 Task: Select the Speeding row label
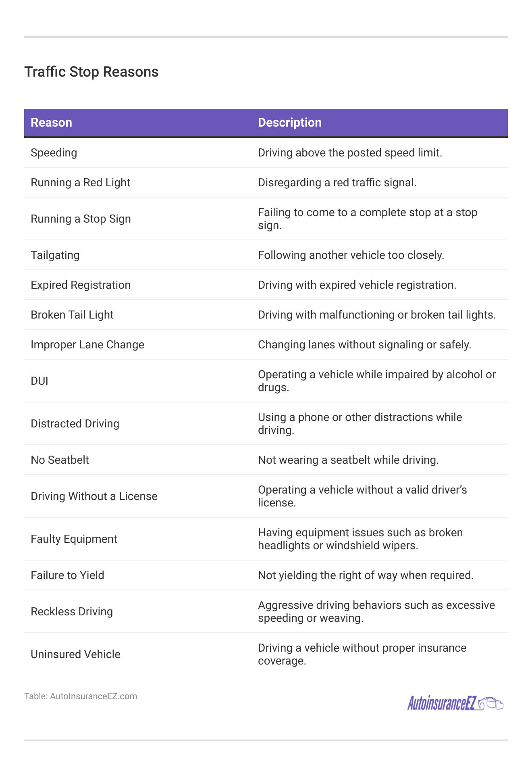pos(54,153)
